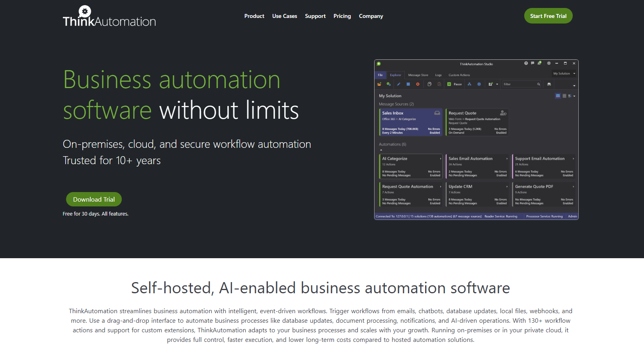Select the edit pencil tool in the toolbar

[399, 84]
